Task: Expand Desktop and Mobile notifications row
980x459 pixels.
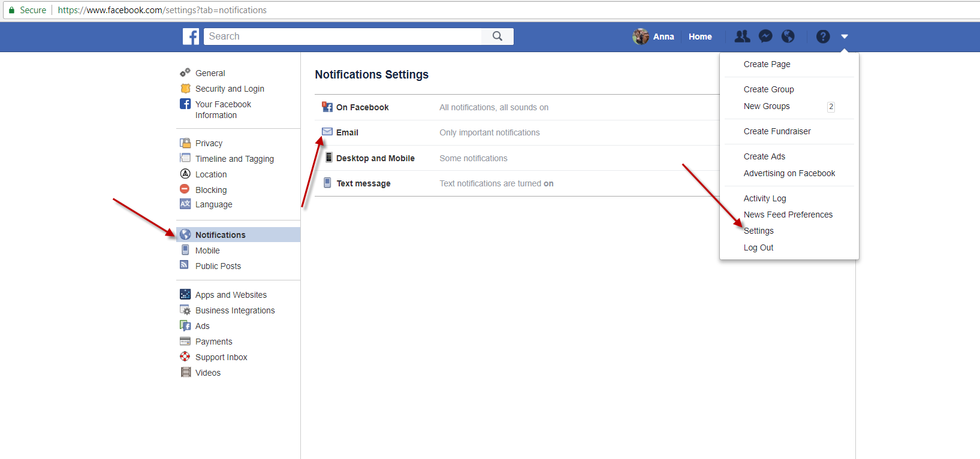Action: click(517, 158)
